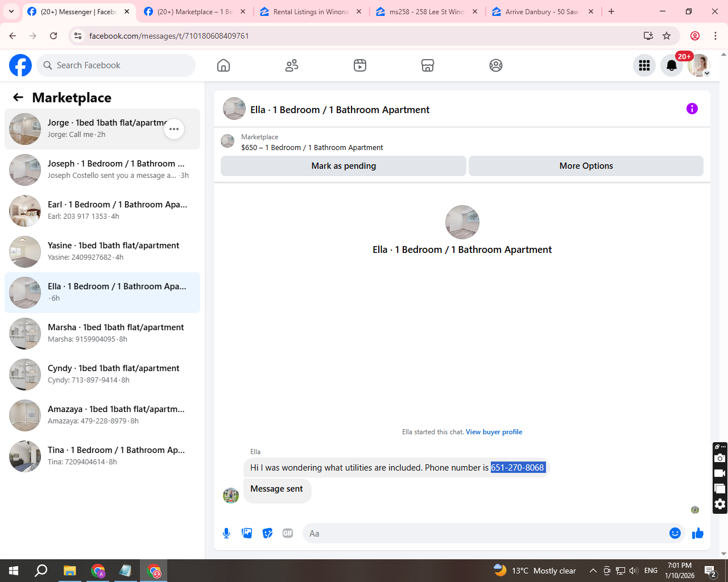The width and height of the screenshot is (728, 582).
Task: Open the tab search dropdown chevron
Action: [x=11, y=11]
